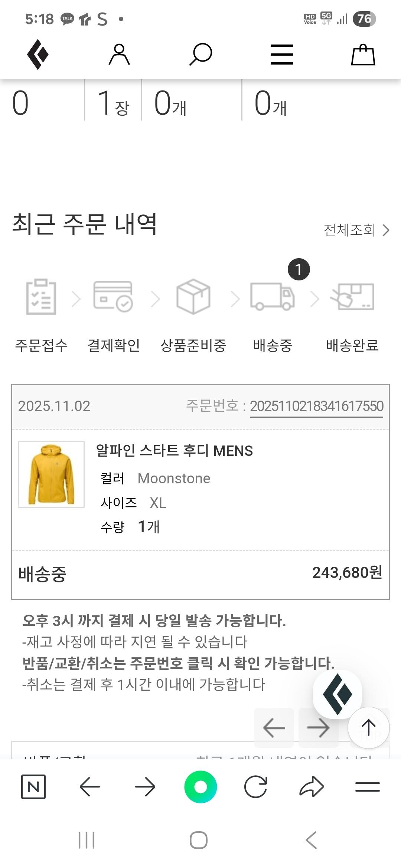Open the yellow hoodie product thumbnail
The image size is (401, 868).
[51, 474]
